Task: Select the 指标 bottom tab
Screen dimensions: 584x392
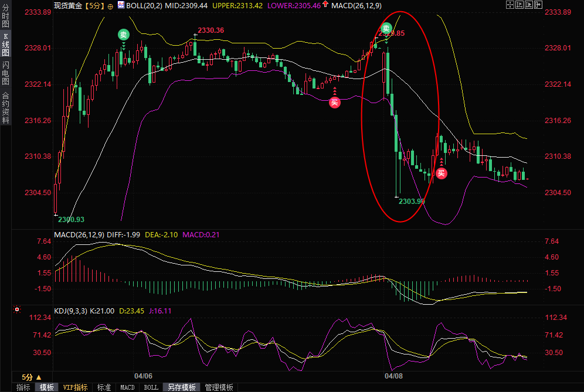Action: [x=23, y=387]
